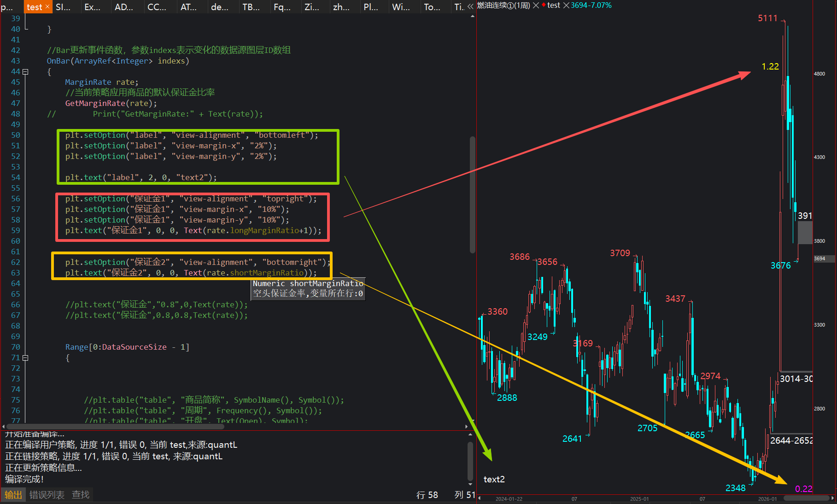Open the Zi... editor tab
Image resolution: width=837 pixels, height=504 pixels.
coord(311,7)
